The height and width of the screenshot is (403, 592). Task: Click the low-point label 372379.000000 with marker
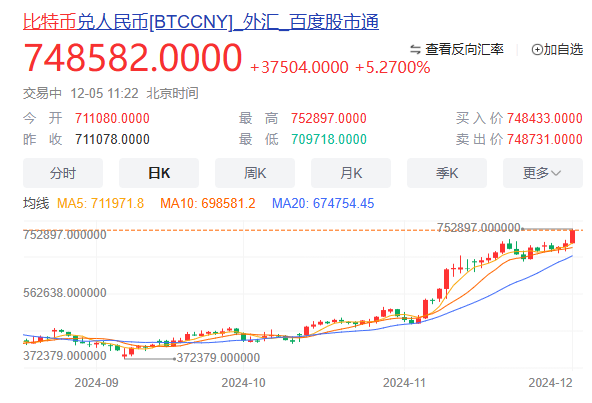218,358
